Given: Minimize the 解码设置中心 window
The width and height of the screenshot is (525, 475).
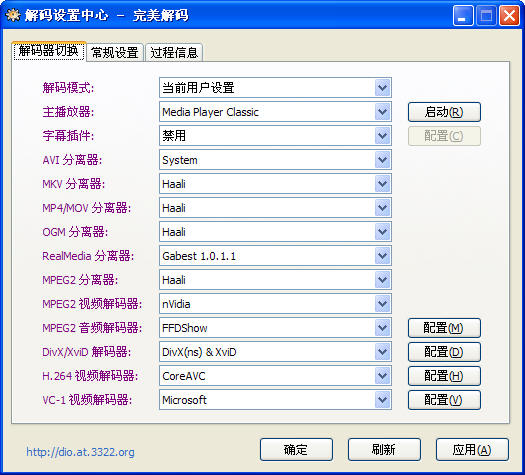Looking at the screenshot, I should (463, 15).
